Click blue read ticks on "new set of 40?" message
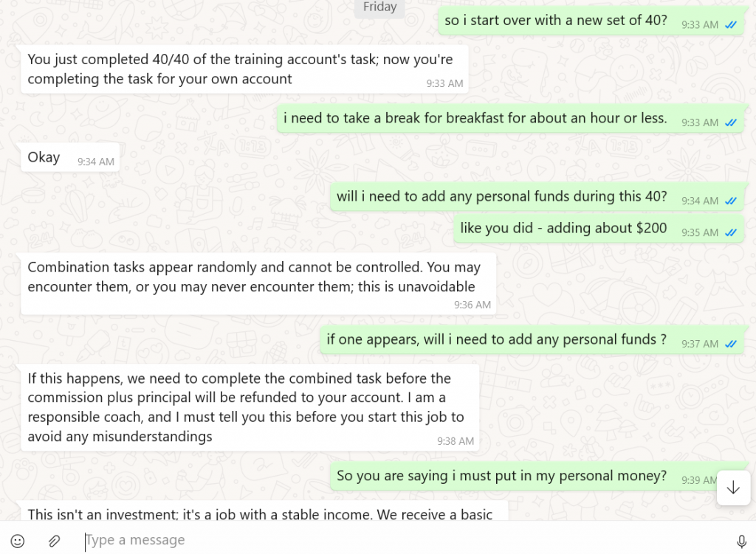Image resolution: width=756 pixels, height=554 pixels. click(x=731, y=25)
